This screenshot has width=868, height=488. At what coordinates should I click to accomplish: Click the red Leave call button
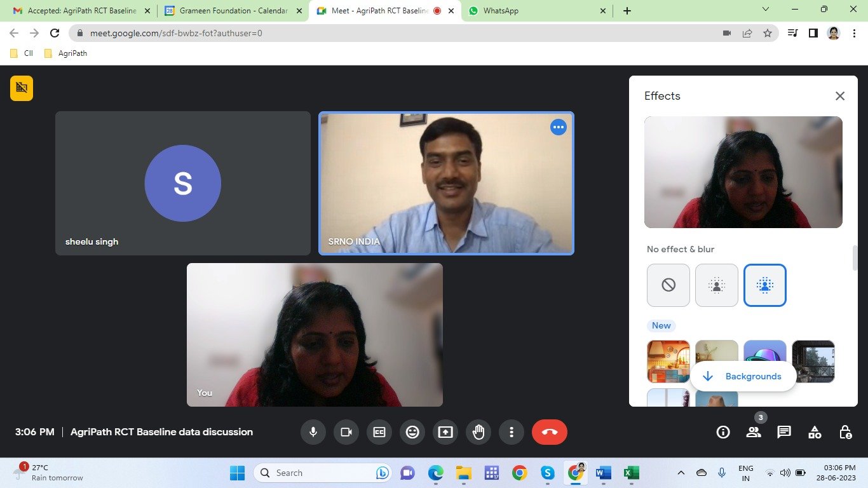tap(550, 432)
